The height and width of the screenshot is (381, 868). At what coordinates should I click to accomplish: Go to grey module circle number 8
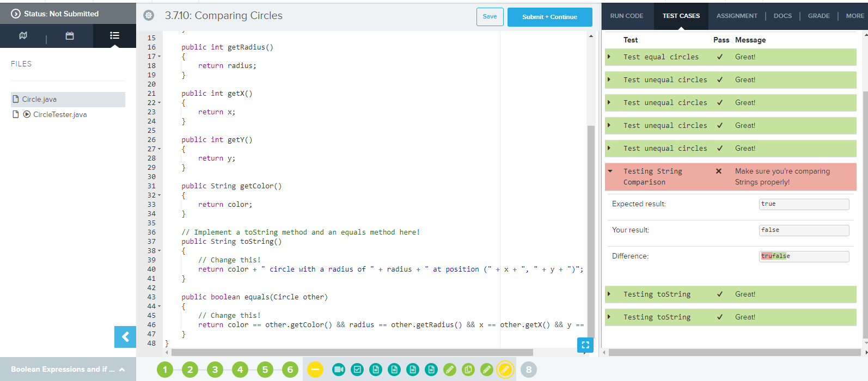click(x=529, y=370)
